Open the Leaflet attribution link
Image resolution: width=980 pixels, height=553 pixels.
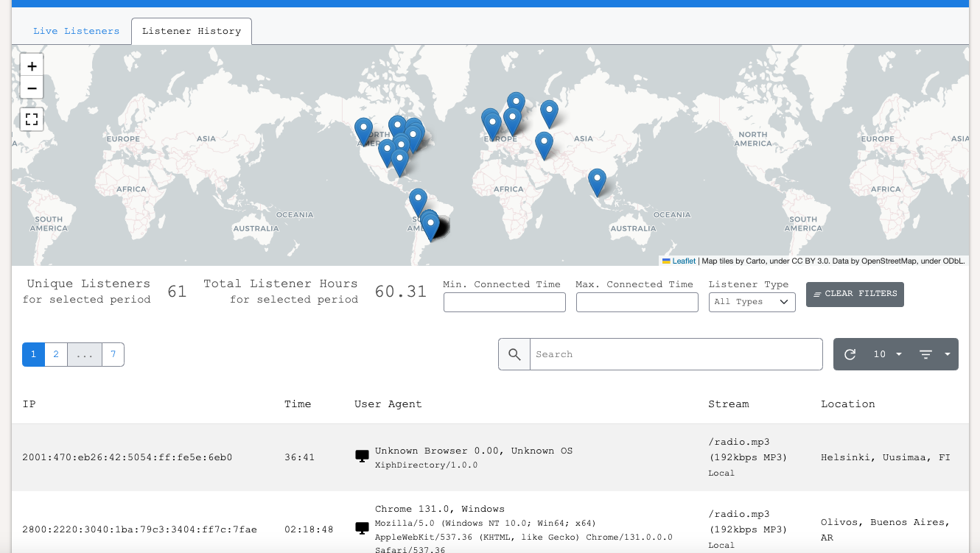pos(683,261)
